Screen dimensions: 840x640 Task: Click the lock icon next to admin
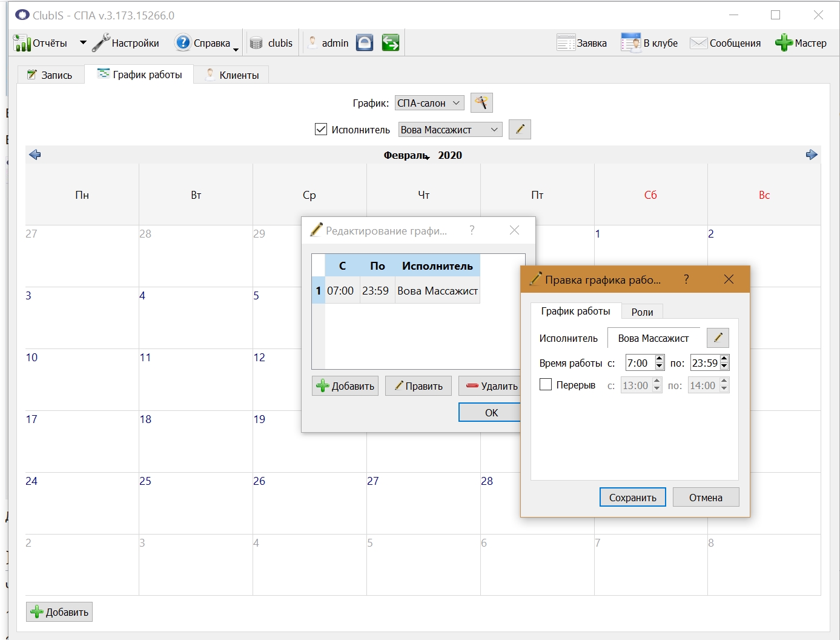365,43
